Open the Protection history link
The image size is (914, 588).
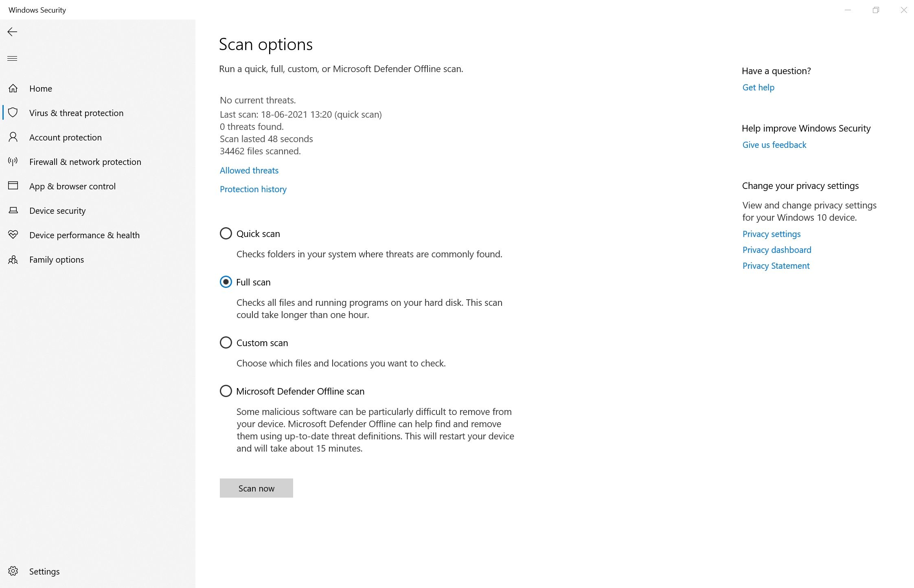point(253,189)
